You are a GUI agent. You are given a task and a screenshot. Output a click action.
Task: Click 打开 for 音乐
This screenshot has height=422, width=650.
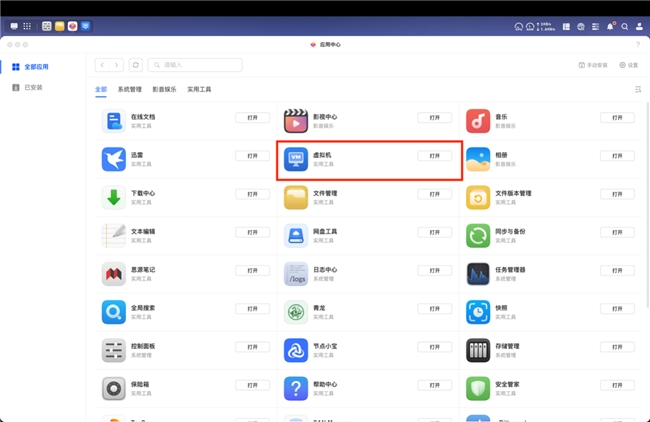(617, 118)
